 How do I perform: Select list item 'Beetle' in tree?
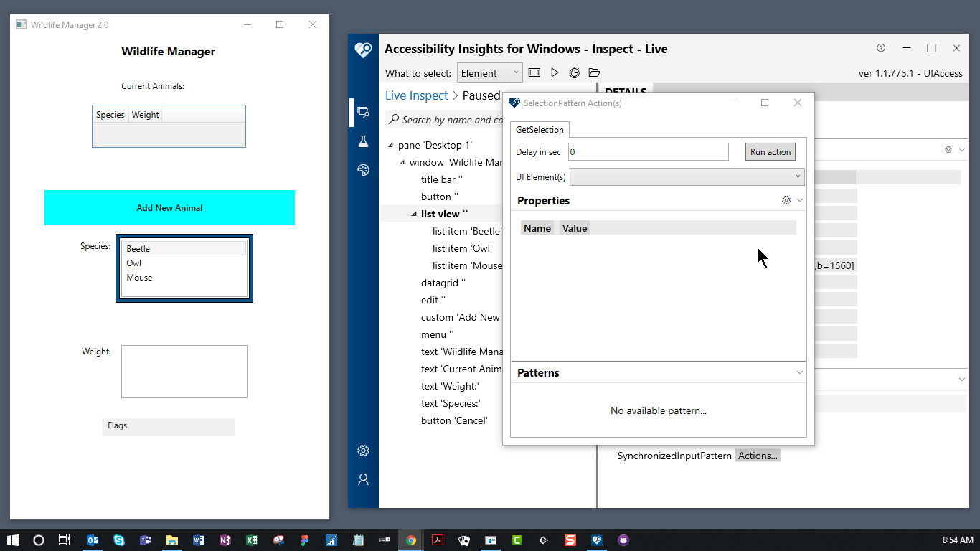click(467, 231)
